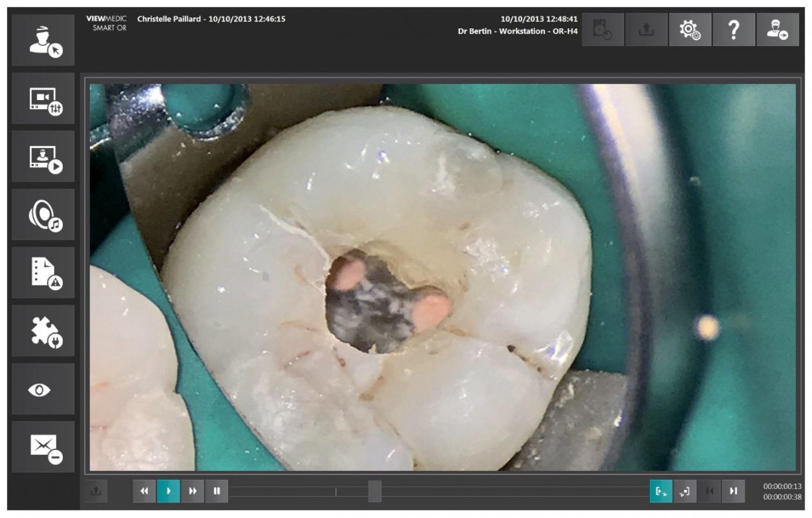Open the patient selection icon
This screenshot has height=518, width=812.
coord(43,40)
